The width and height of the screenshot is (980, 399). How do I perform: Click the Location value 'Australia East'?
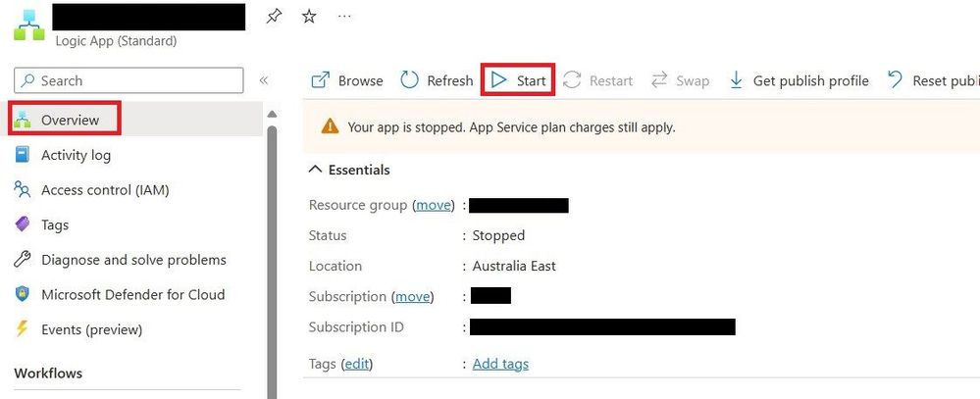click(514, 266)
